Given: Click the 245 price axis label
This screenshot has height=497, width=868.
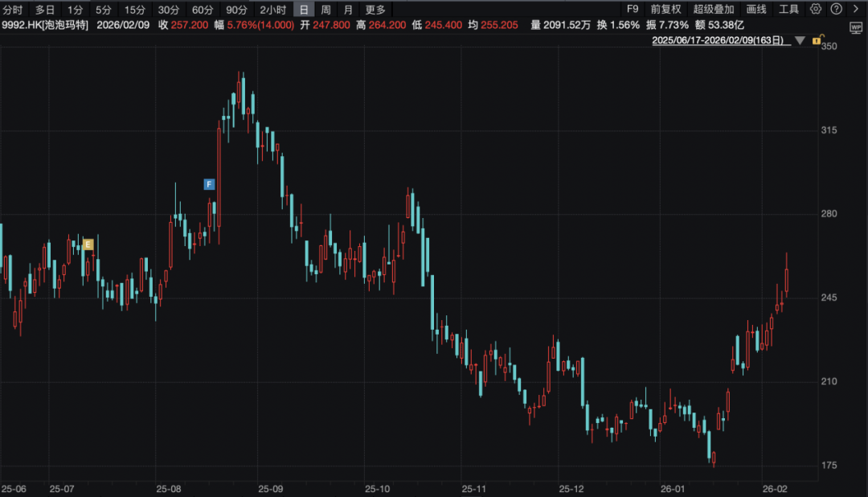Looking at the screenshot, I should click(x=829, y=298).
